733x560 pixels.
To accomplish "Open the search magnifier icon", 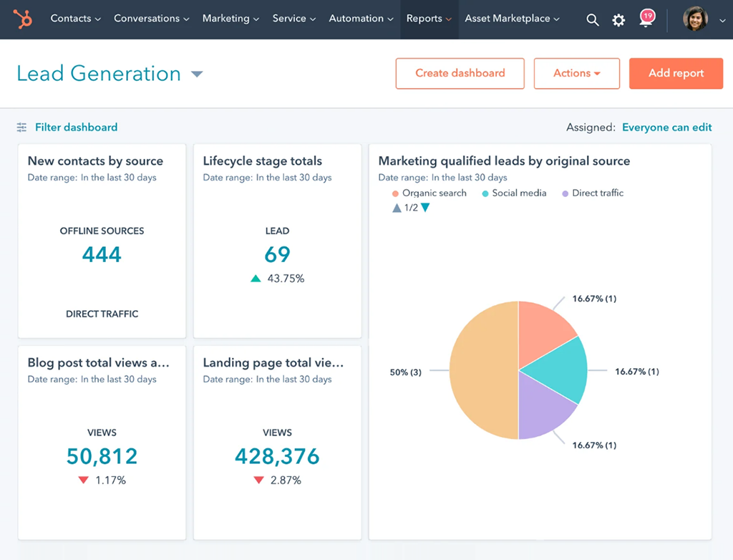I will click(x=592, y=19).
